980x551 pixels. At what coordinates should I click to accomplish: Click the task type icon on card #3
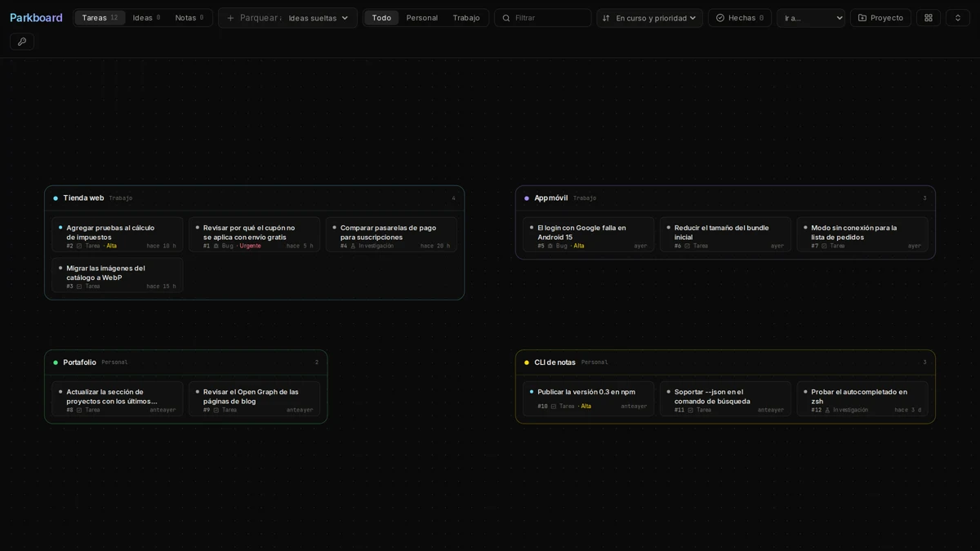pyautogui.click(x=79, y=287)
